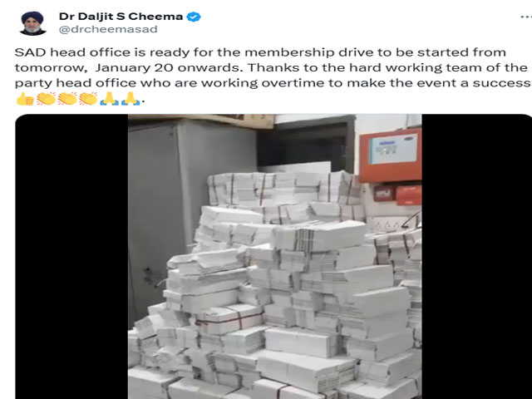Open the three-dot more options menu

click(526, 17)
